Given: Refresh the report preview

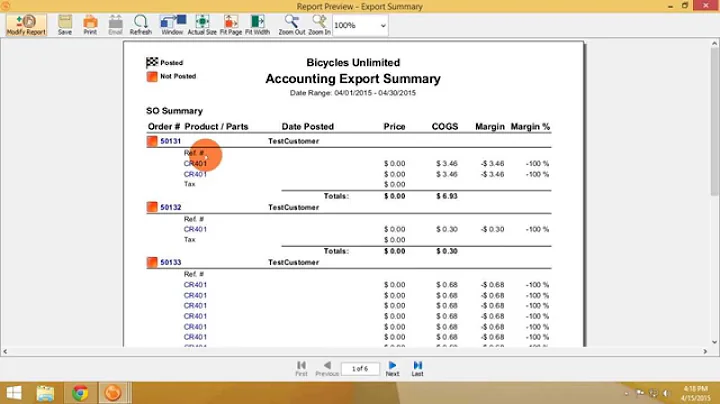Looking at the screenshot, I should [x=141, y=25].
